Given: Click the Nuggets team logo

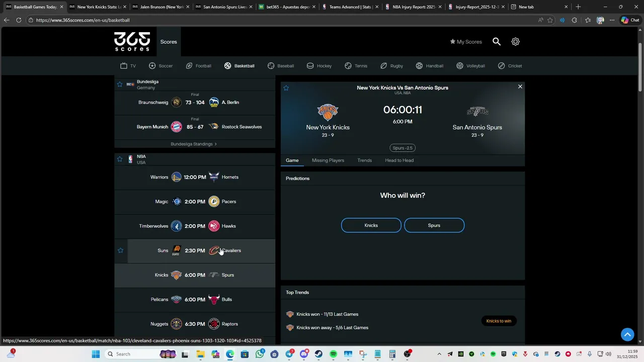Looking at the screenshot, I should [x=176, y=324].
